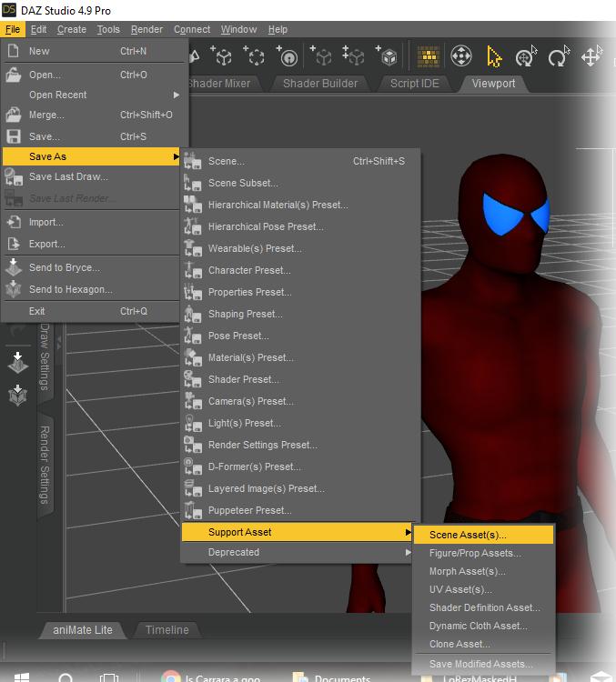
Task: Expand the Deprecated submenu
Action: (x=408, y=552)
